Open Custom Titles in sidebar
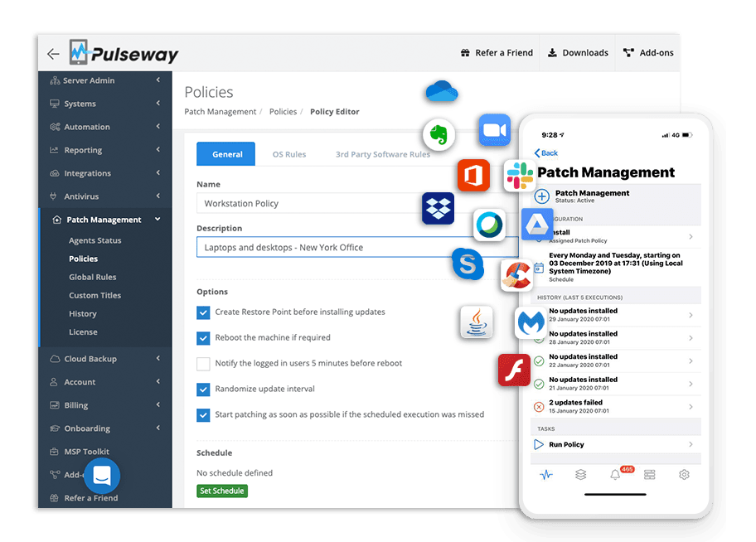The width and height of the screenshot is (756, 542). click(x=95, y=296)
